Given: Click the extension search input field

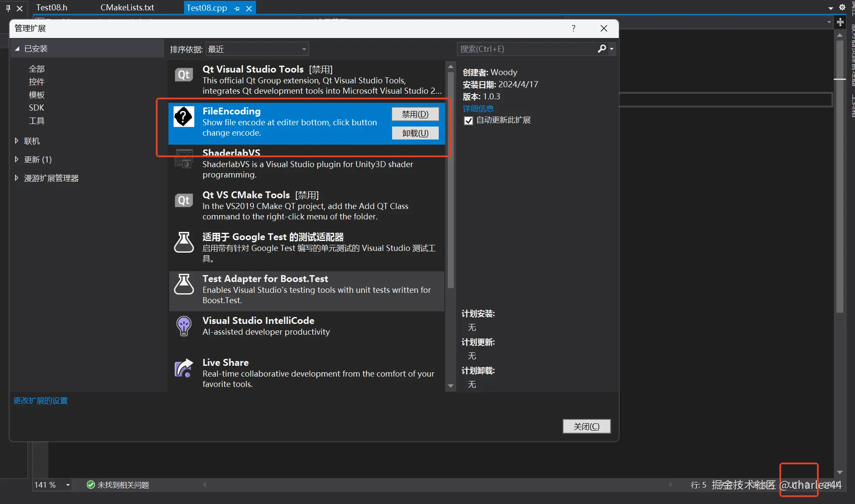Looking at the screenshot, I should [526, 49].
